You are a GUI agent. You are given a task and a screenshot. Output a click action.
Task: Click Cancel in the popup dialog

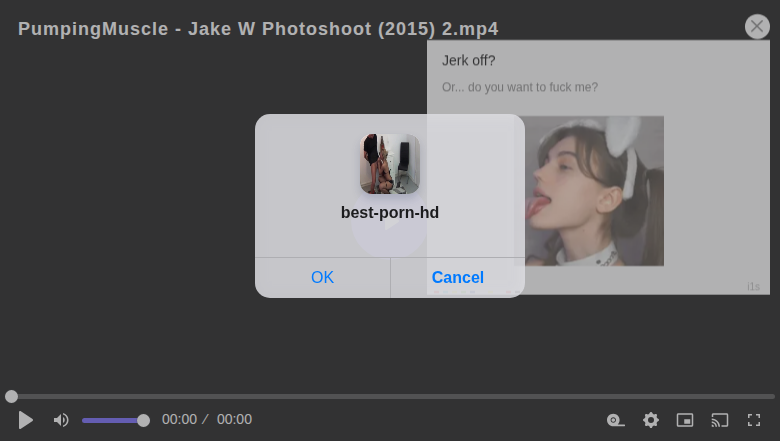click(x=457, y=277)
